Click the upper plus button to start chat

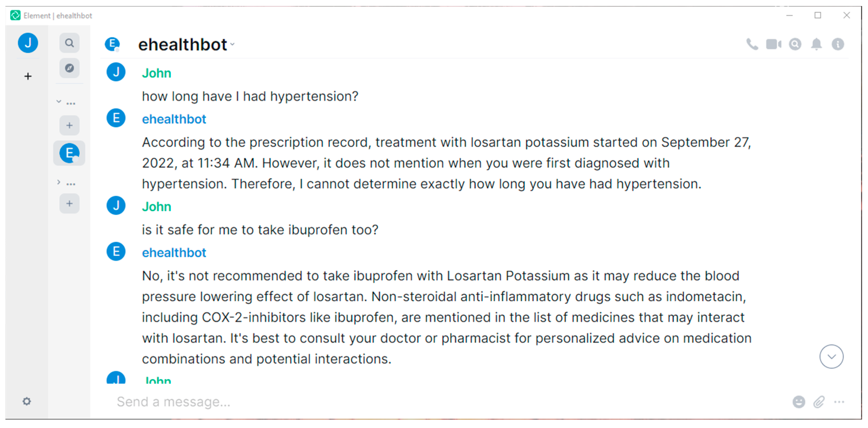click(69, 125)
